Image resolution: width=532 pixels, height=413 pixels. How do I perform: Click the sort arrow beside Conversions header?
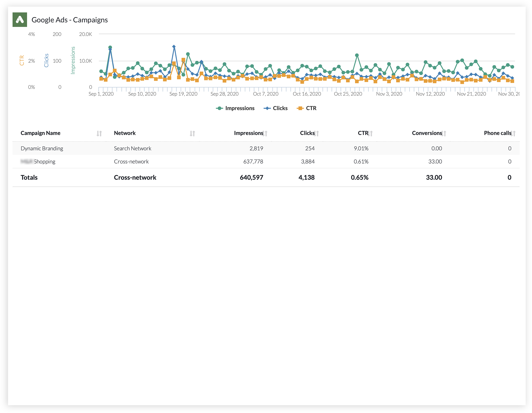pyautogui.click(x=444, y=133)
